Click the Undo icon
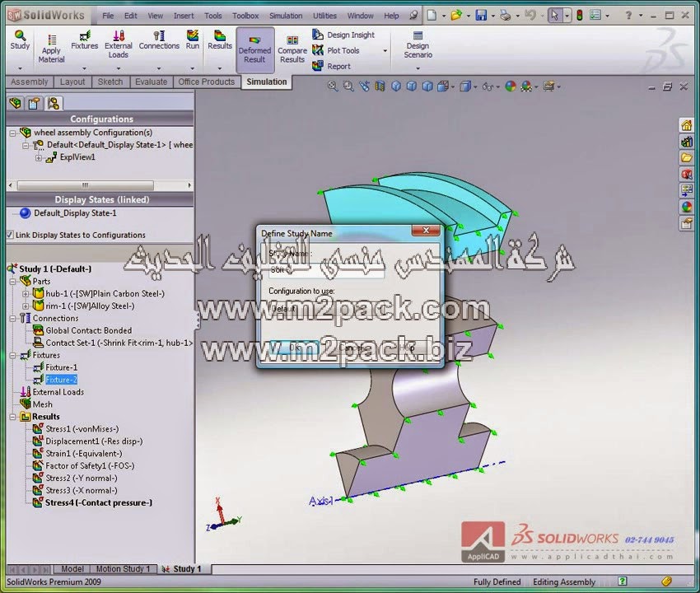 (530, 16)
